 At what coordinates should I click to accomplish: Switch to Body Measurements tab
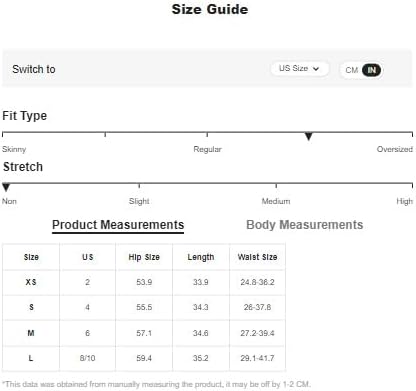tap(304, 225)
